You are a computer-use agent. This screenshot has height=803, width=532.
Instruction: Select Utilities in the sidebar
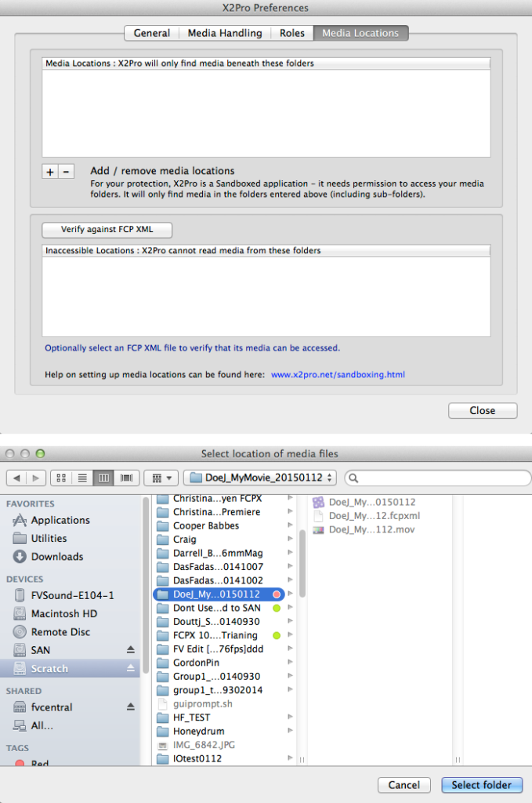click(49, 539)
